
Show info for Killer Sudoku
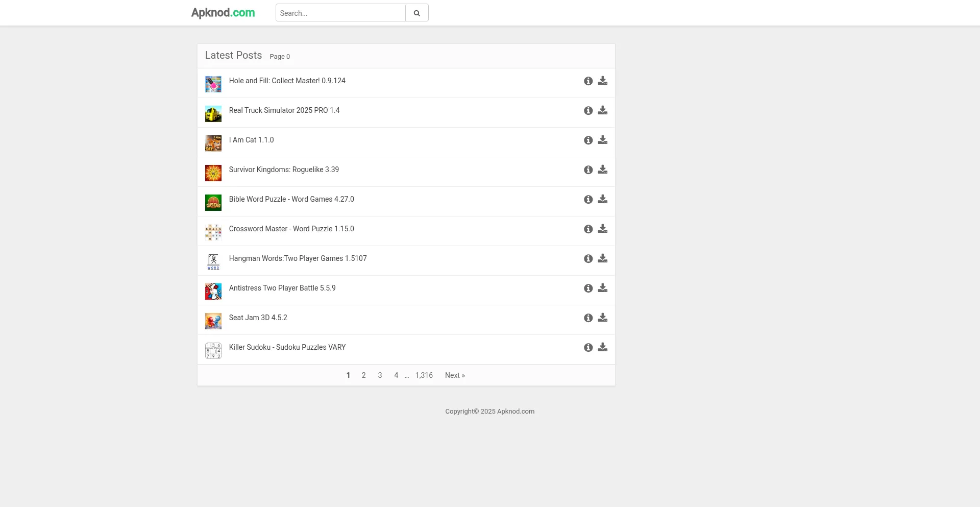click(x=588, y=347)
